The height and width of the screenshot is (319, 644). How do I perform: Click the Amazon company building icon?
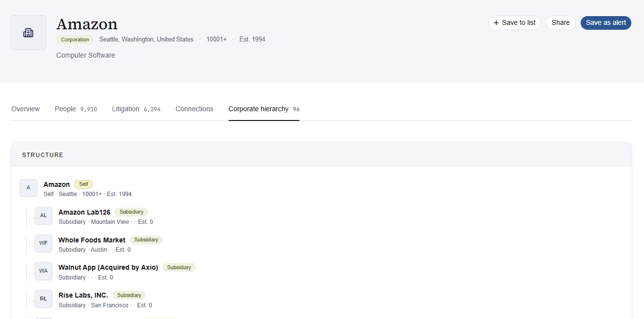pos(28,33)
